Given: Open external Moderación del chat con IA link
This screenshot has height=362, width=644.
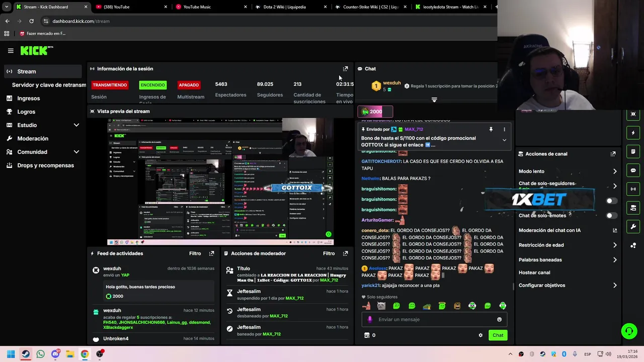Looking at the screenshot, I should click(615, 230).
